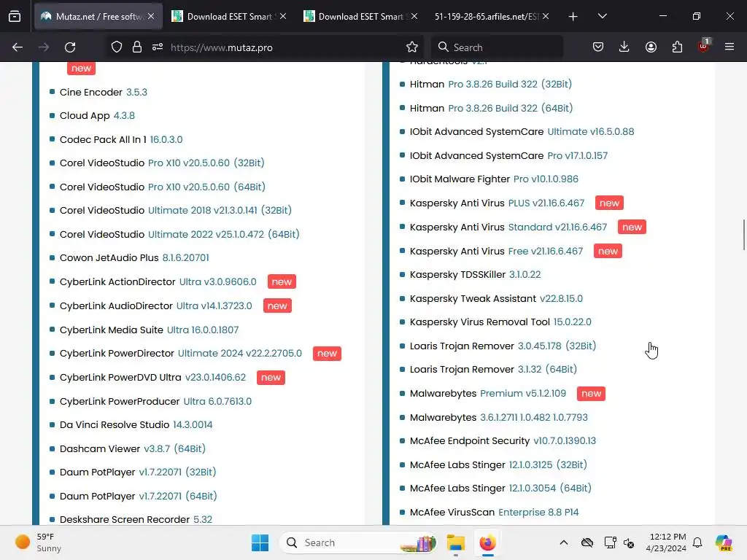Open Hitman Pro 32Bit link

(x=491, y=85)
